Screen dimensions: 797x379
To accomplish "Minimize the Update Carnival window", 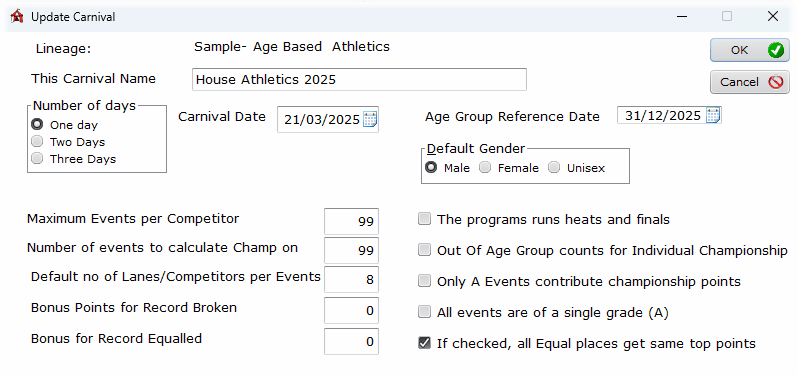I will 682,16.
